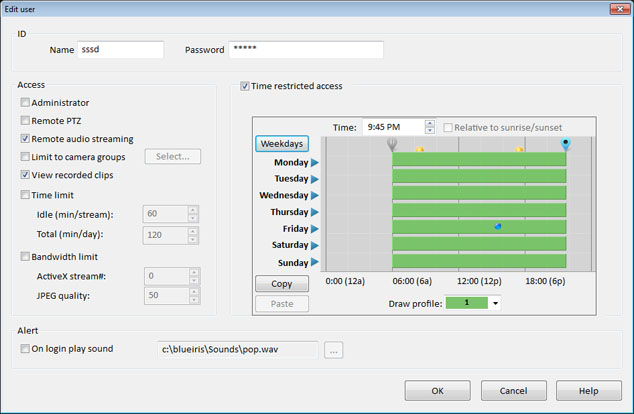Click the blue marker in Friday's schedule
Image resolution: width=634 pixels, height=414 pixels.
pyautogui.click(x=498, y=227)
